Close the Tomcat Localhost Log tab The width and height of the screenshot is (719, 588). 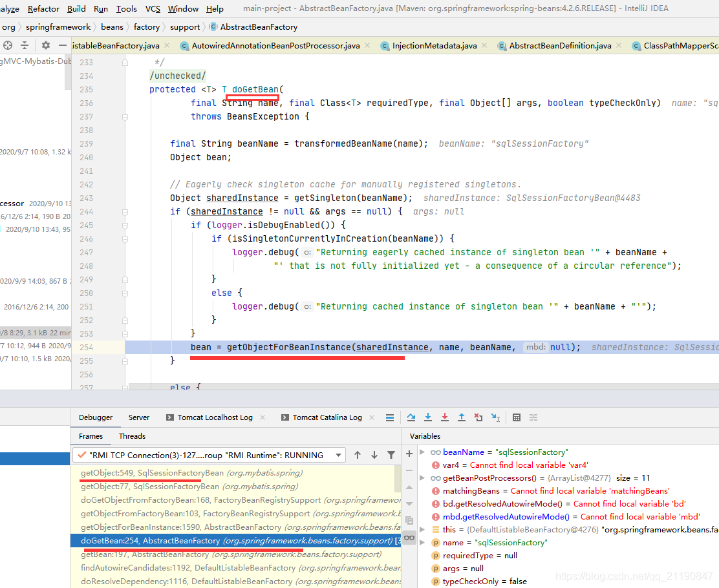click(x=263, y=417)
